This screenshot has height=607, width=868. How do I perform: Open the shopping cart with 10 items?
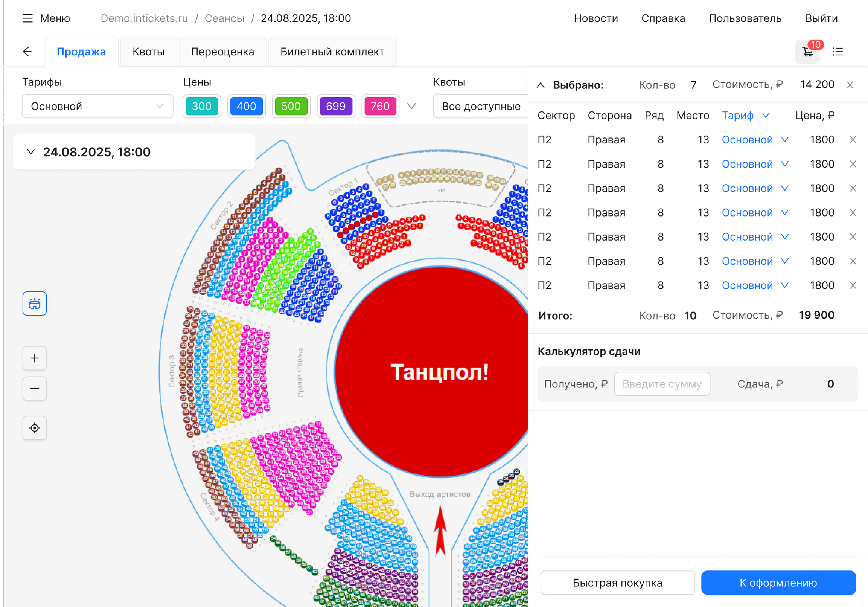click(807, 52)
